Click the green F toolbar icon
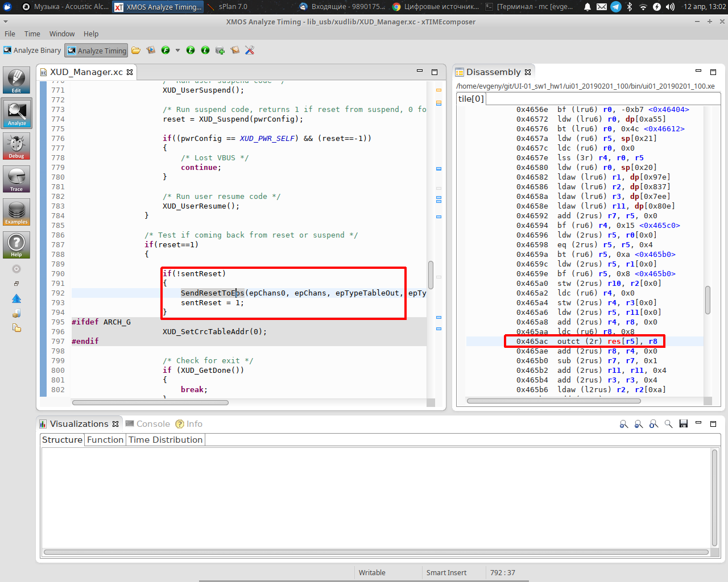Viewport: 728px width, 582px height. [x=166, y=51]
